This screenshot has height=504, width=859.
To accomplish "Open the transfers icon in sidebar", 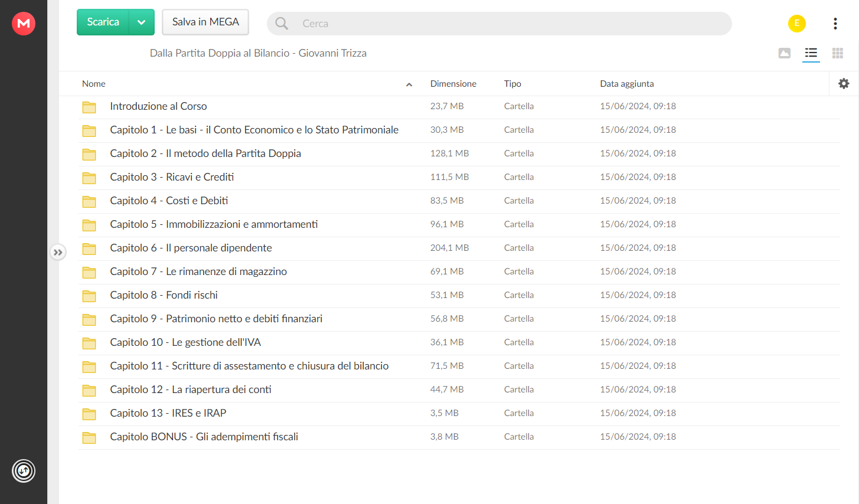I will (24, 471).
